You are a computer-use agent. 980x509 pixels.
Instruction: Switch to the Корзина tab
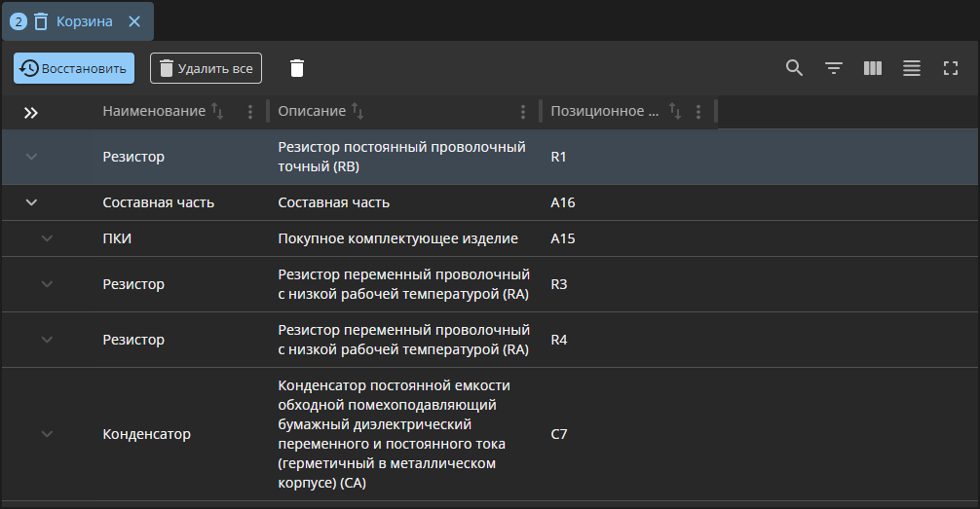(78, 21)
